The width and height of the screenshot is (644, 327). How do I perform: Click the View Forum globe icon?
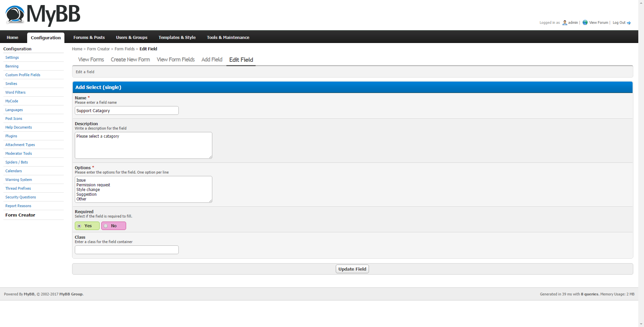[585, 22]
